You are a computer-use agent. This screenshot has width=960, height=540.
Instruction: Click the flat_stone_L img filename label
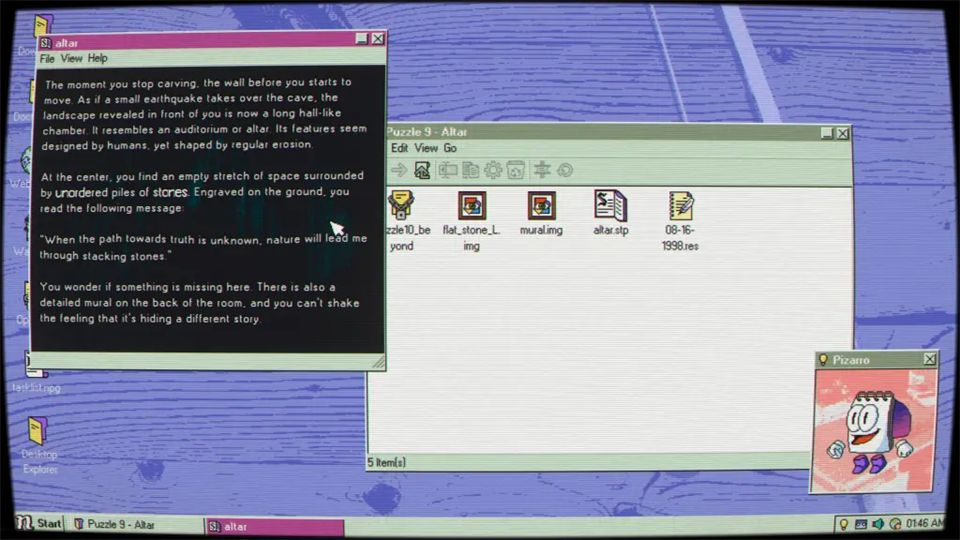click(471, 238)
